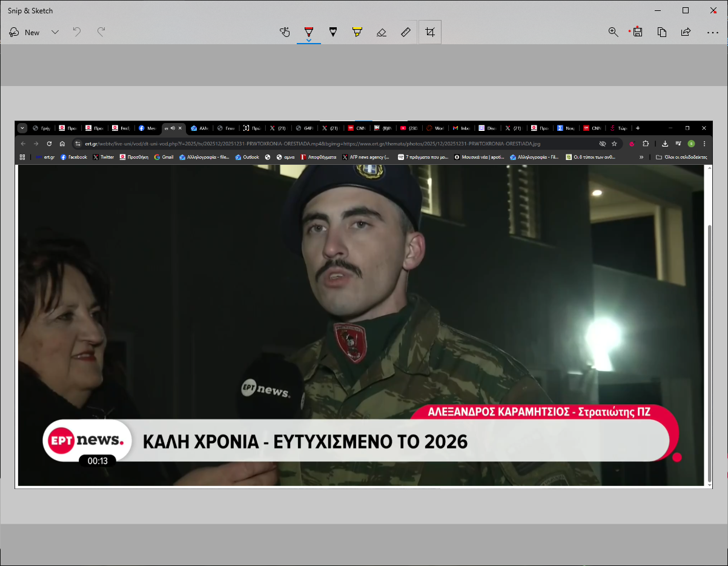Open the Image crop tool
The height and width of the screenshot is (566, 728).
click(x=430, y=32)
